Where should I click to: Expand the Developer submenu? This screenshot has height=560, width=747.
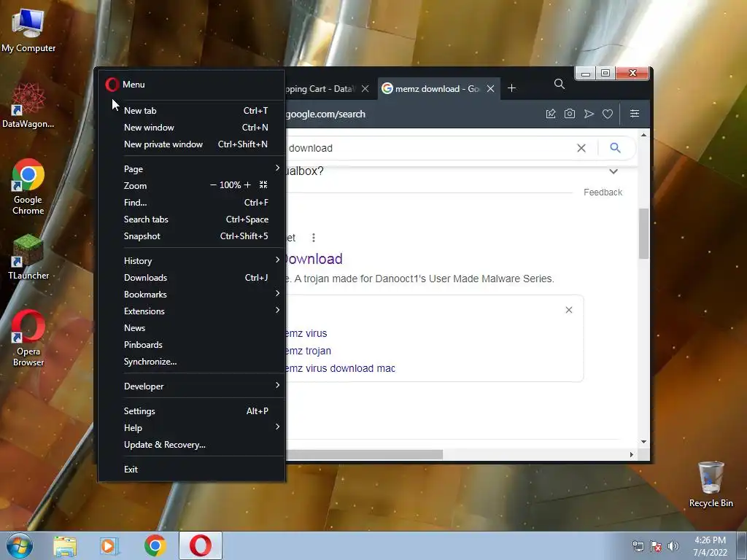(x=192, y=386)
